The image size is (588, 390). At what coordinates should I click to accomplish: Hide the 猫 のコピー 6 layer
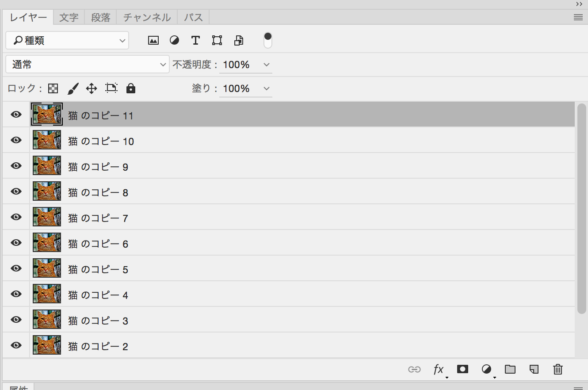(16, 243)
